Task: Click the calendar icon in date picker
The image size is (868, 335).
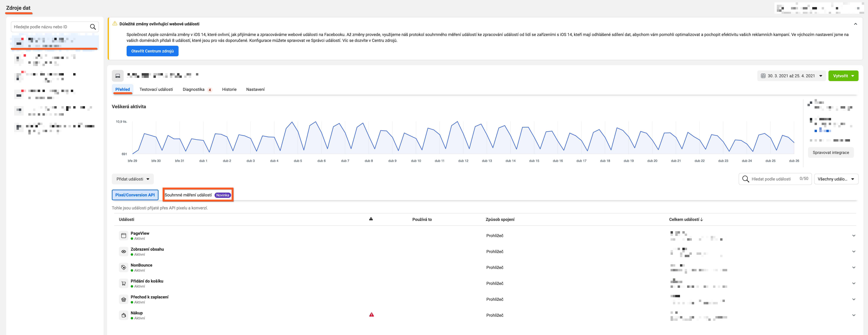Action: (x=763, y=76)
